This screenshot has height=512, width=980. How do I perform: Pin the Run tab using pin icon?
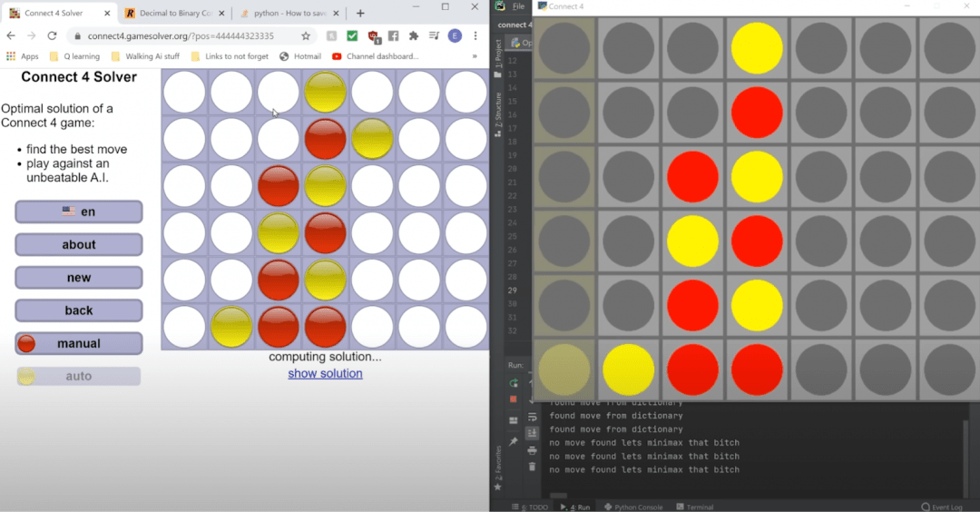coord(514,441)
